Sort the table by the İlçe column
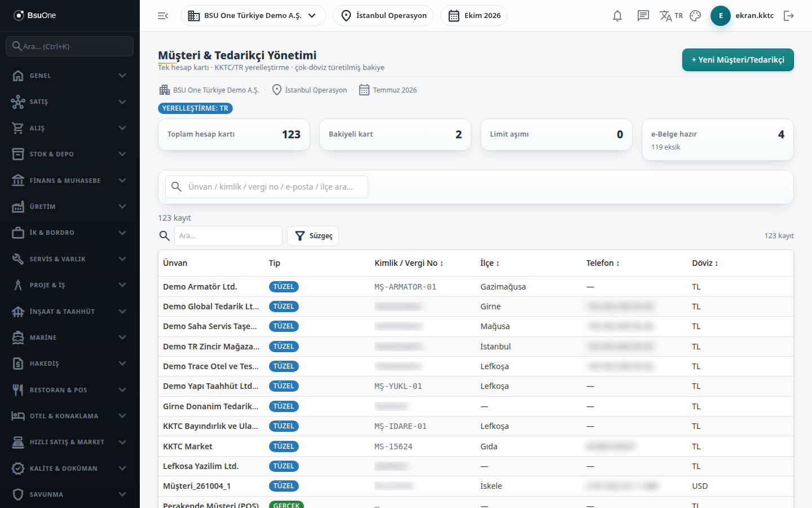Viewport: 812px width, 508px height. click(x=489, y=263)
